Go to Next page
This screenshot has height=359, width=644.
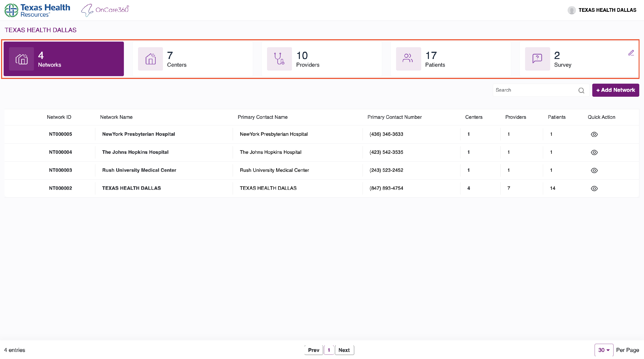[x=344, y=350]
